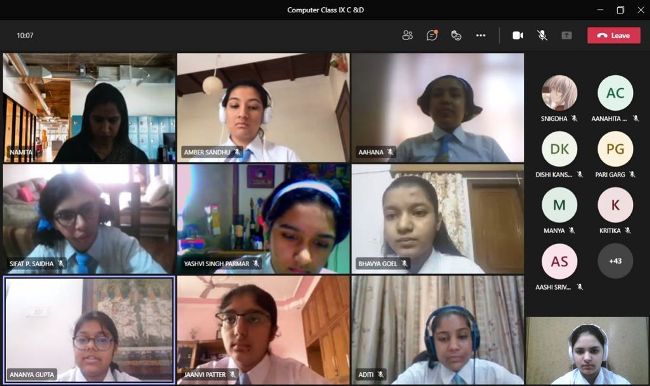Click the share content tray icon

[x=567, y=35]
